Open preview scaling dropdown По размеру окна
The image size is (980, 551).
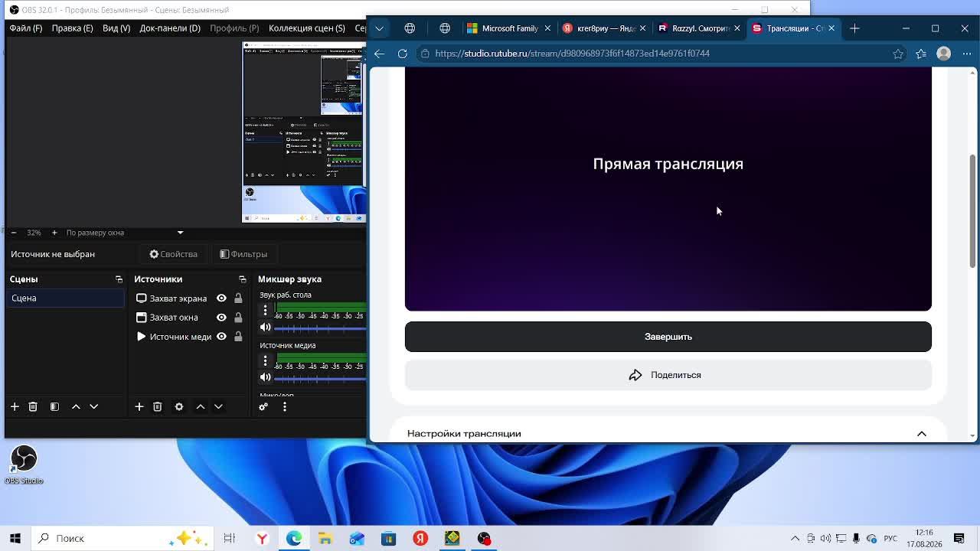123,233
